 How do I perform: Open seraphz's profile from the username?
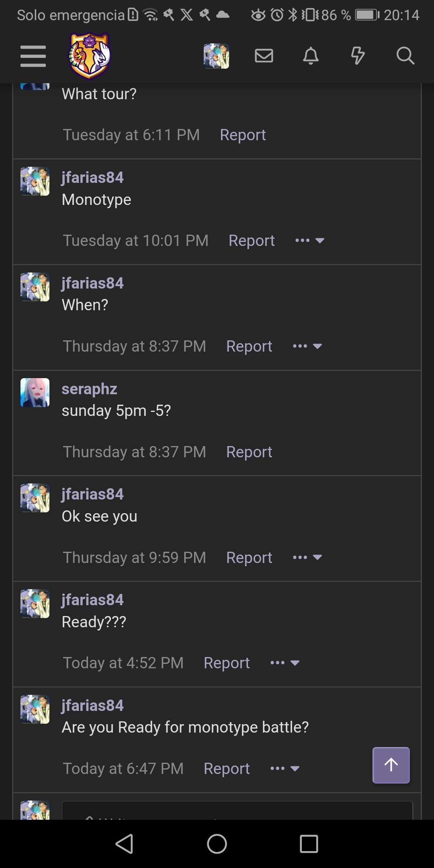point(89,389)
